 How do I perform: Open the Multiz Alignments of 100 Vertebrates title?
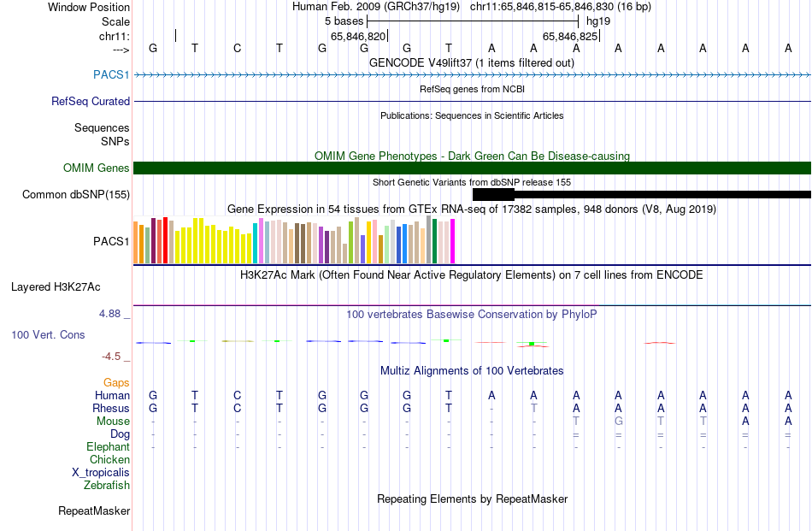(472, 371)
